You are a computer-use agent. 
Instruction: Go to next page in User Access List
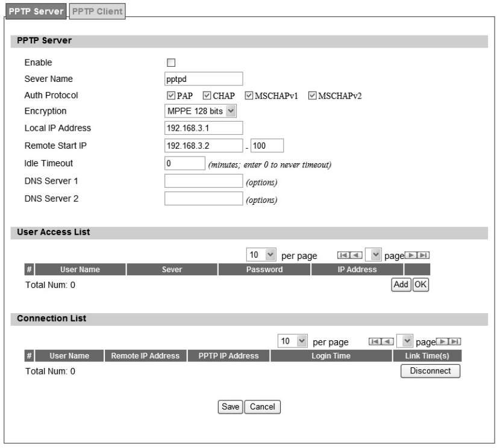(411, 255)
